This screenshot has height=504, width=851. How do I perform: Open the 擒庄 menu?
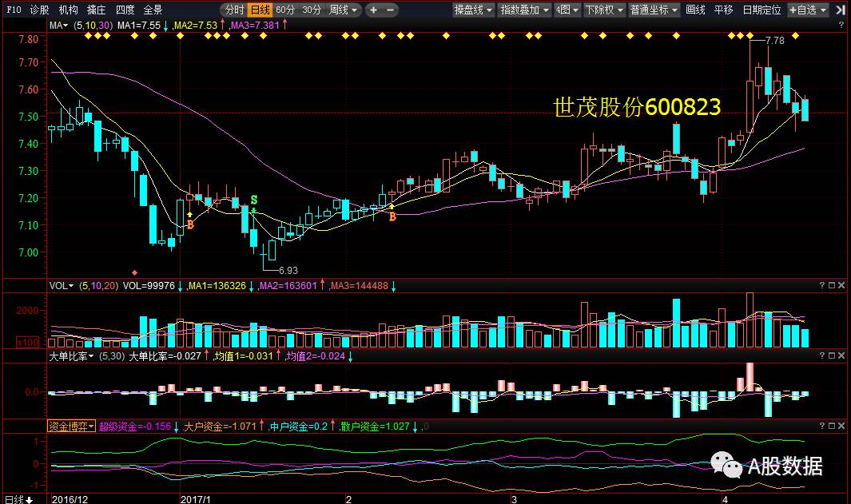click(97, 10)
